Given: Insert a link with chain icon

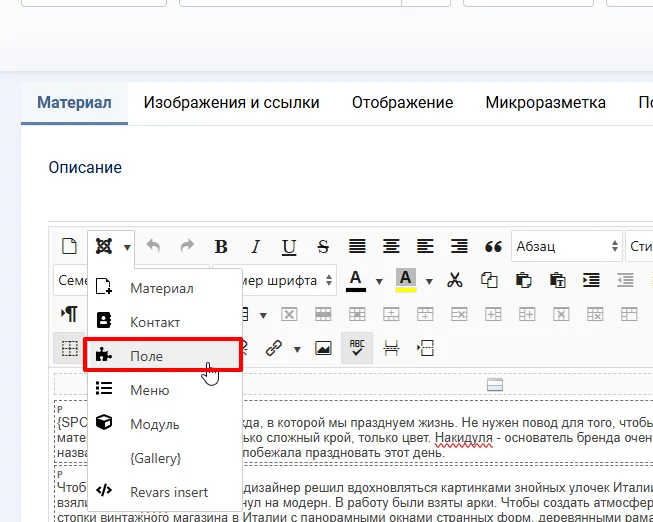Looking at the screenshot, I should [x=274, y=348].
